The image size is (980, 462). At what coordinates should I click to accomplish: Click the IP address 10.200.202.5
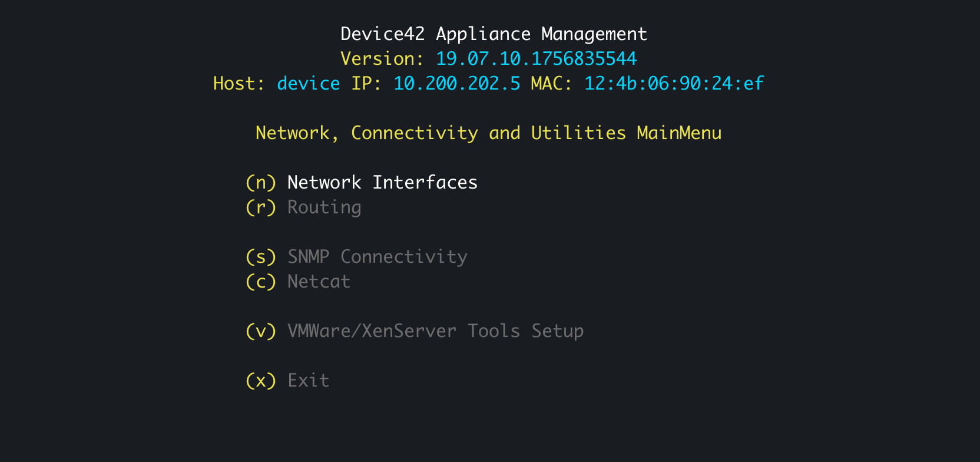click(x=456, y=84)
